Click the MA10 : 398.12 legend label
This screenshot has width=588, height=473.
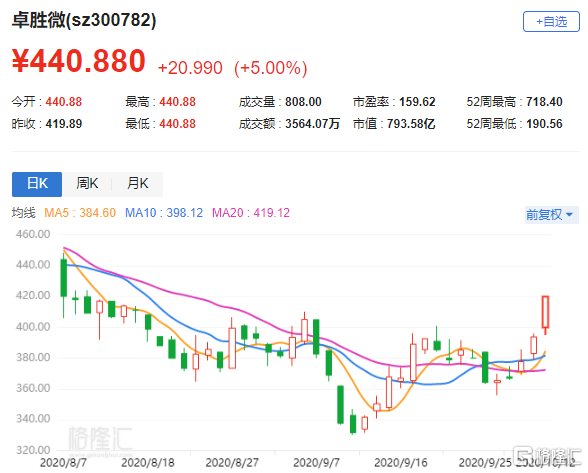(x=164, y=213)
